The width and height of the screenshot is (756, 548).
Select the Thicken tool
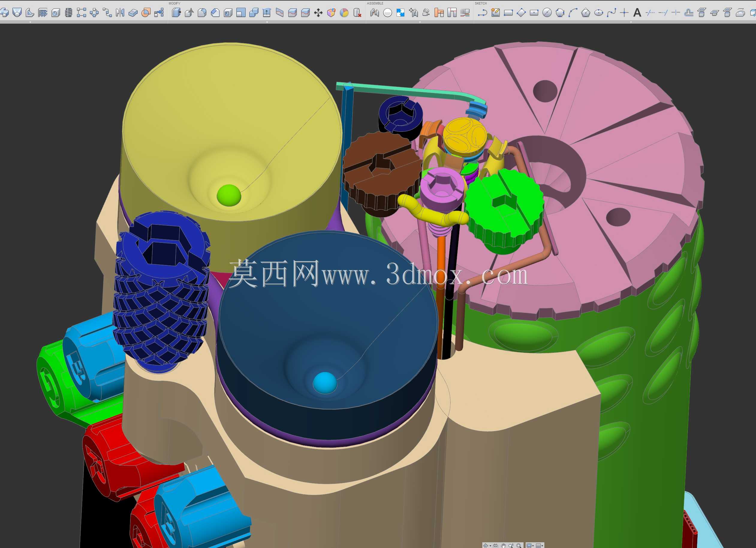click(133, 13)
